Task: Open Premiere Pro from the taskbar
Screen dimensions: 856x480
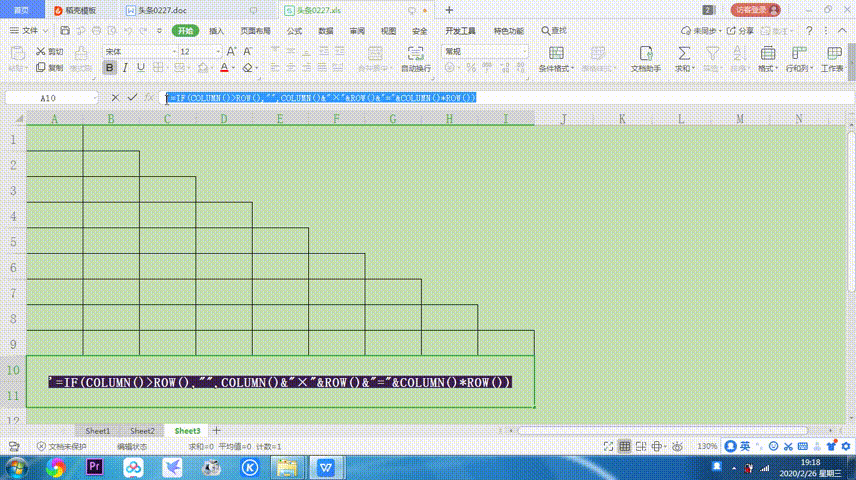Action: (x=94, y=467)
